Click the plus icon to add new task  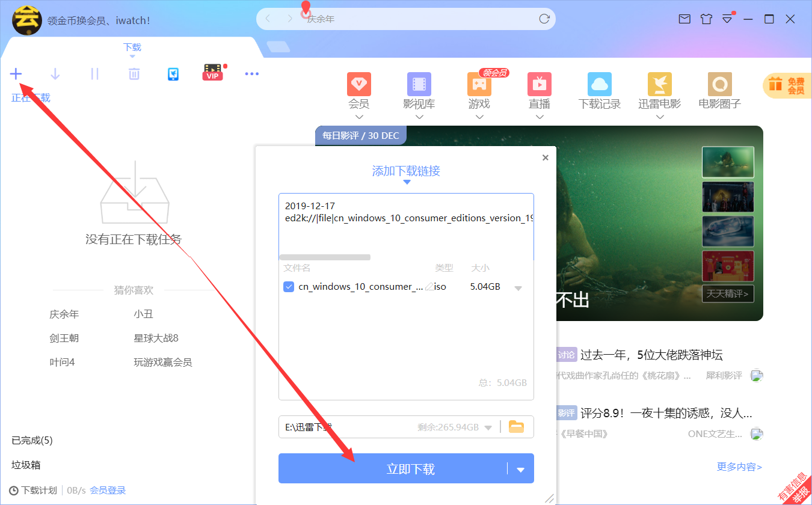(x=16, y=74)
